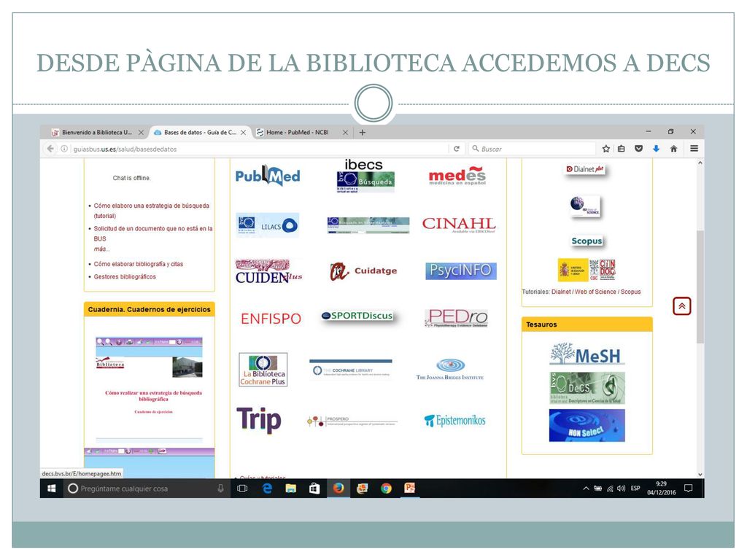Open the PEDro database logo

tap(456, 318)
